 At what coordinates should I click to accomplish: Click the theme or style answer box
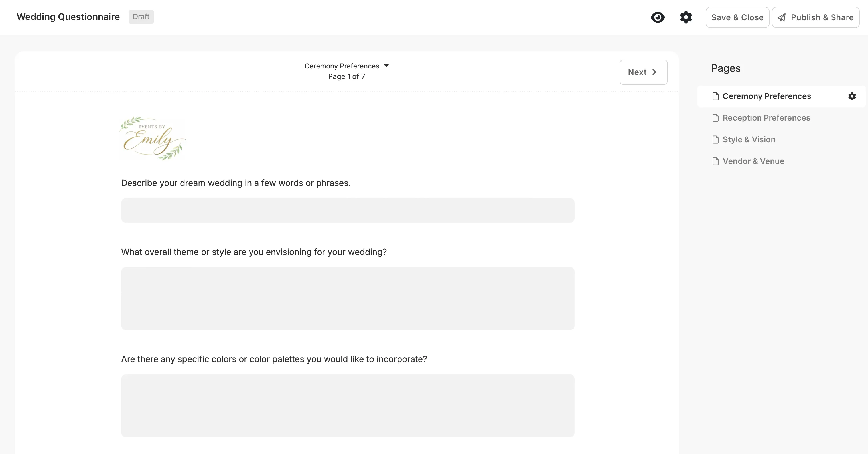348,299
